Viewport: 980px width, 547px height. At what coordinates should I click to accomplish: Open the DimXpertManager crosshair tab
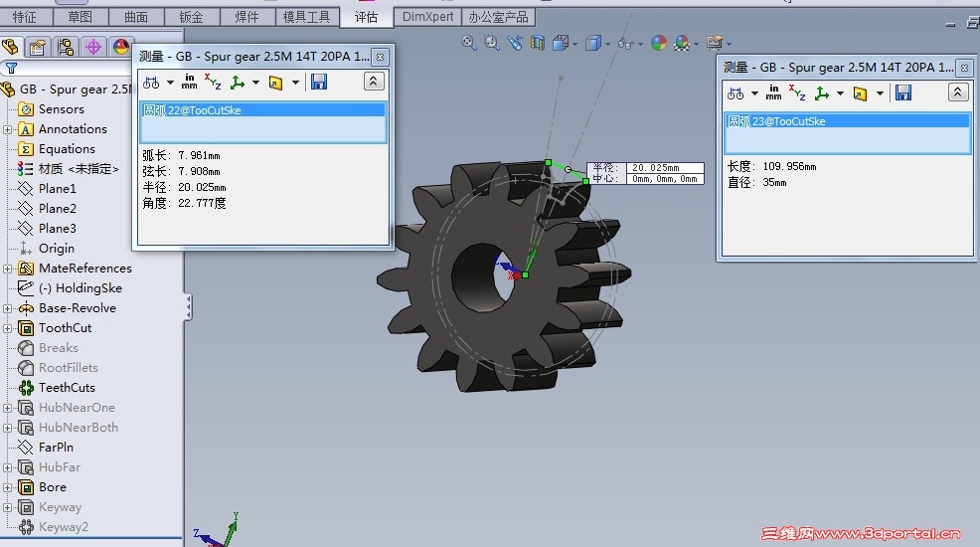[93, 47]
